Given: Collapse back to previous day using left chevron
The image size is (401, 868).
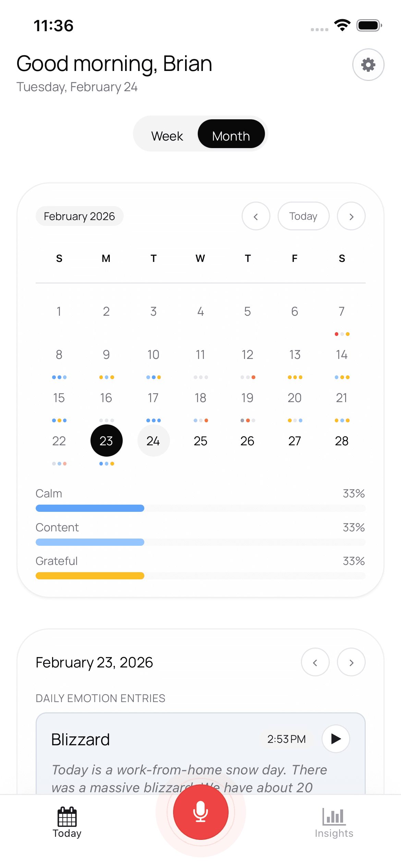Looking at the screenshot, I should click(315, 662).
